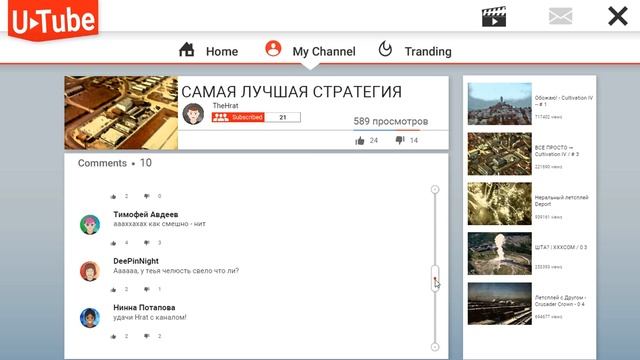The width and height of the screenshot is (640, 360).
Task: Click the 589 просмотров view count
Action: pyautogui.click(x=391, y=121)
